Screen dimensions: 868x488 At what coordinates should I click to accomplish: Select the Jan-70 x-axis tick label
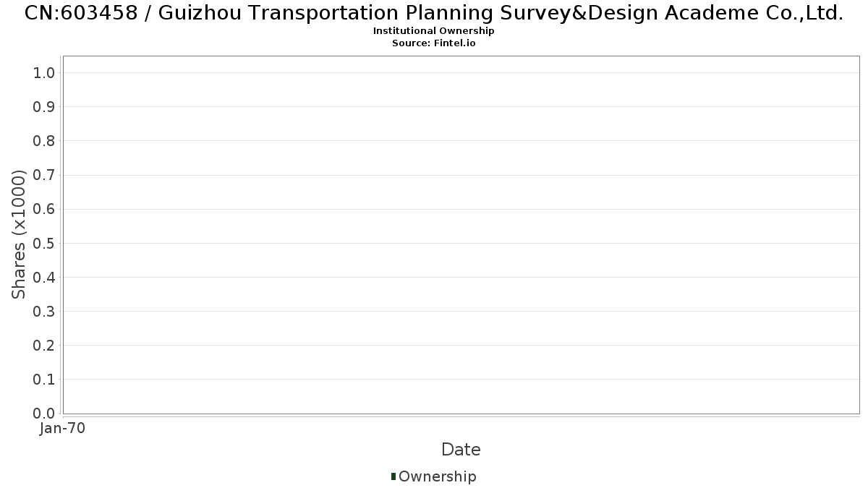point(63,429)
